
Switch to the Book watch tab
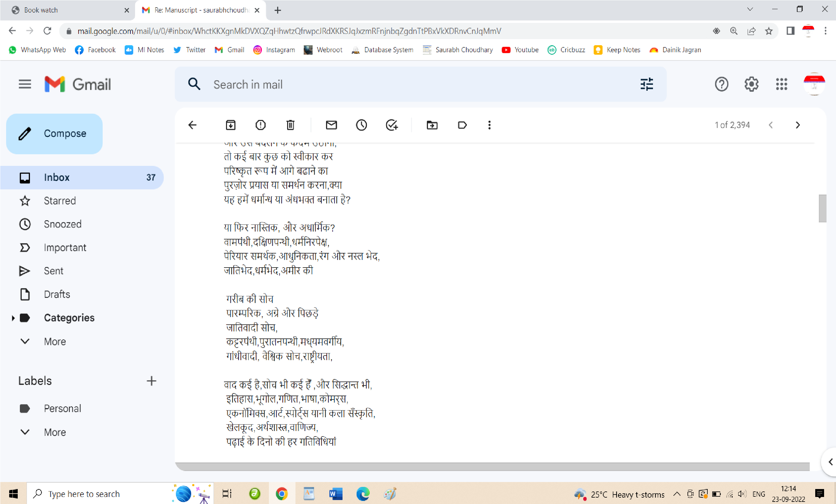pyautogui.click(x=68, y=10)
